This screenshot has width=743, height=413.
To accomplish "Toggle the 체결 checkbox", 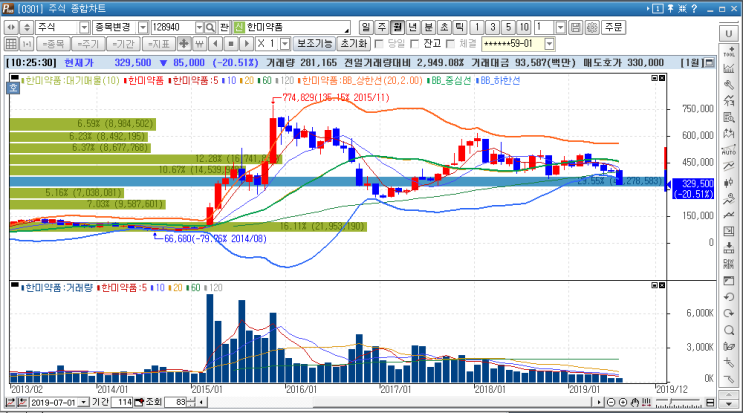I will coord(450,44).
